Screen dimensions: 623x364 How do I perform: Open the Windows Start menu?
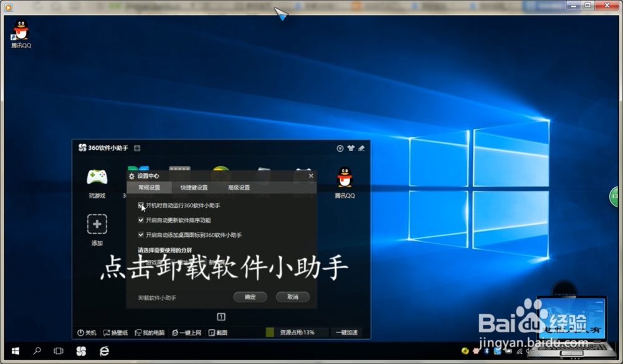pyautogui.click(x=16, y=351)
